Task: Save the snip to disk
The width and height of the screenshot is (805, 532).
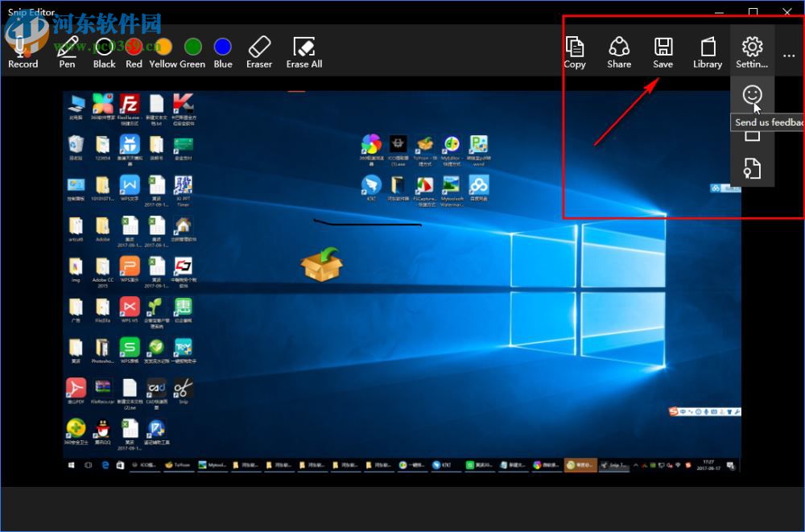Action: coord(663,52)
